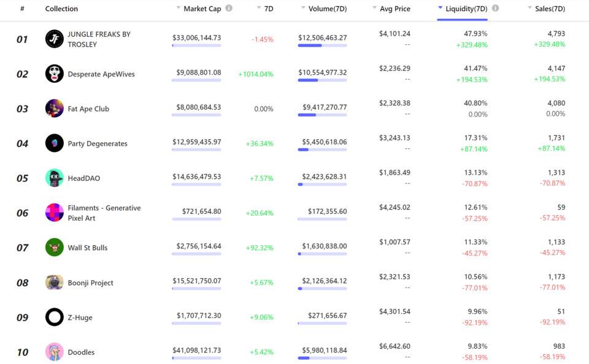Select the Party Degenerates avatar icon
589x364 pixels.
55,143
